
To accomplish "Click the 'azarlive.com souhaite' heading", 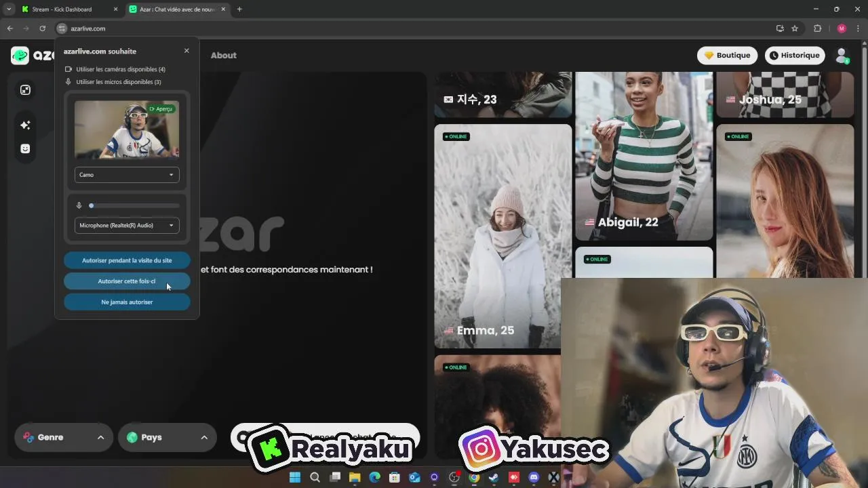I will 100,52.
